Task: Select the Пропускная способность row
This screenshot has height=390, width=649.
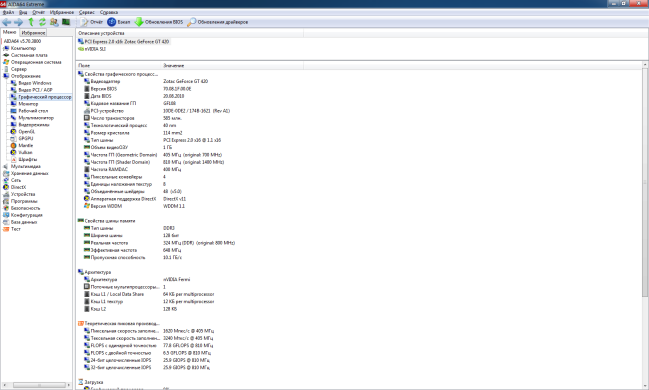Action: click(x=132, y=258)
